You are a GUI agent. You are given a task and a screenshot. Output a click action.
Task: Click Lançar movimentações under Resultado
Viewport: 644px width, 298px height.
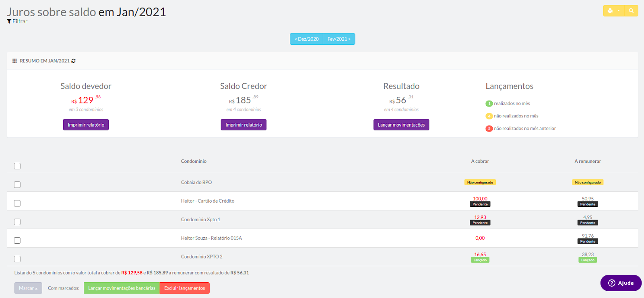pyautogui.click(x=401, y=125)
